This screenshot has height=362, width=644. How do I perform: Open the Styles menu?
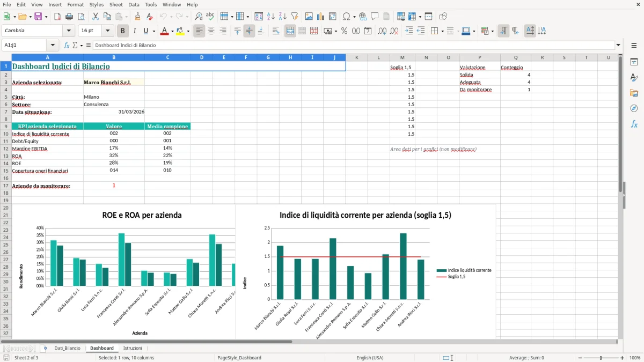pos(97,4)
